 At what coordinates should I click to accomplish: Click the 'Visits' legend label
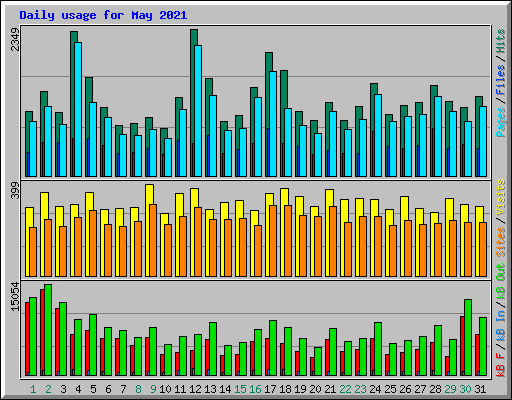pyautogui.click(x=501, y=197)
